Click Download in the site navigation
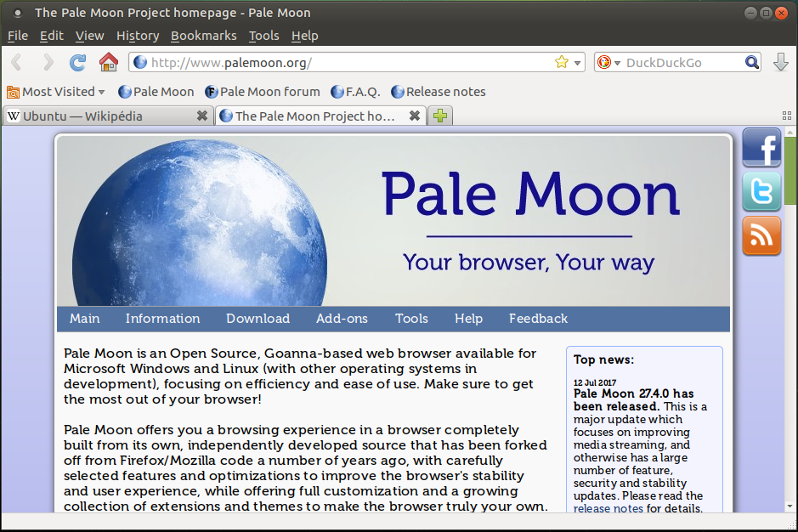Screen dimensions: 798x532 [x=258, y=319]
